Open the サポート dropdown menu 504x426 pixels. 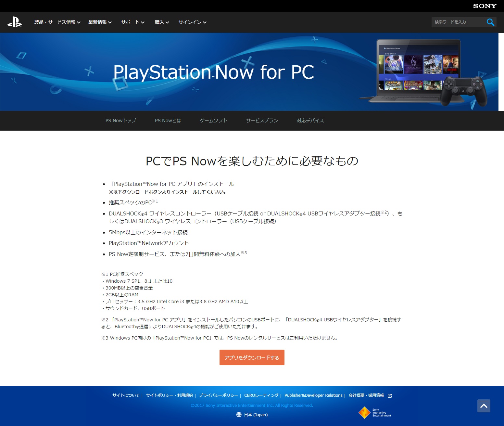tap(133, 22)
